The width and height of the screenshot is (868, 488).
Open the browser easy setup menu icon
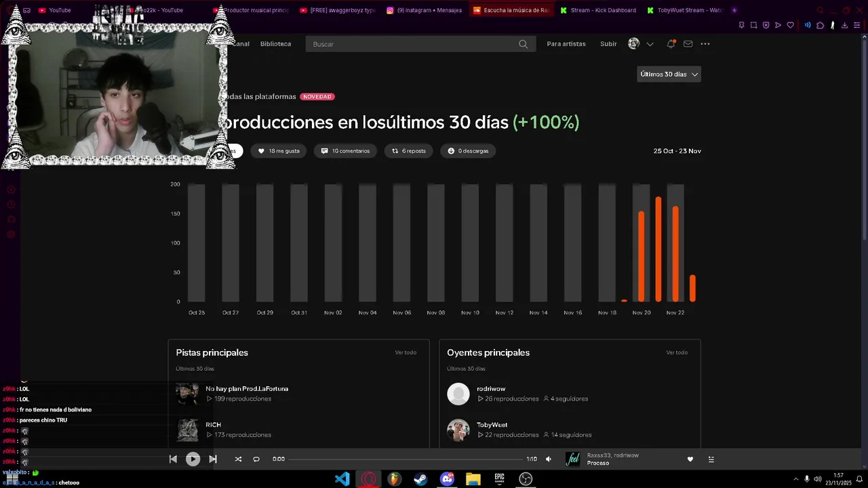coord(856,25)
